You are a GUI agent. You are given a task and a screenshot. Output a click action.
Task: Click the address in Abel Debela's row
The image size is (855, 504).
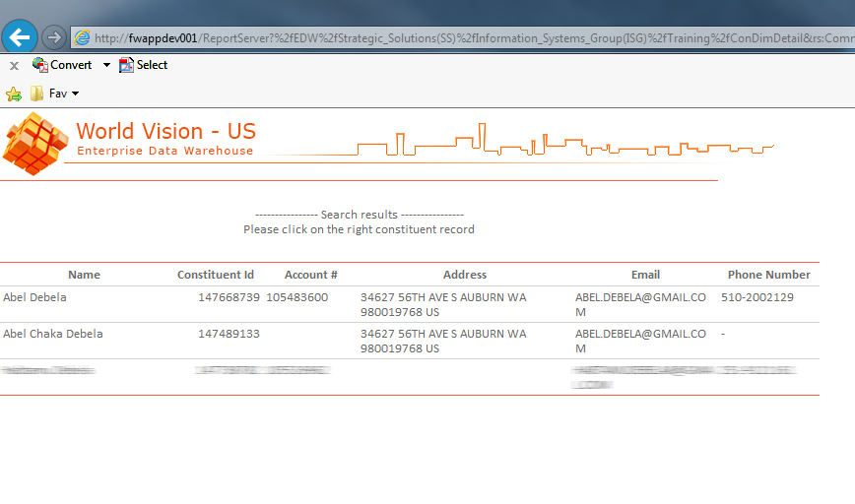click(x=443, y=304)
